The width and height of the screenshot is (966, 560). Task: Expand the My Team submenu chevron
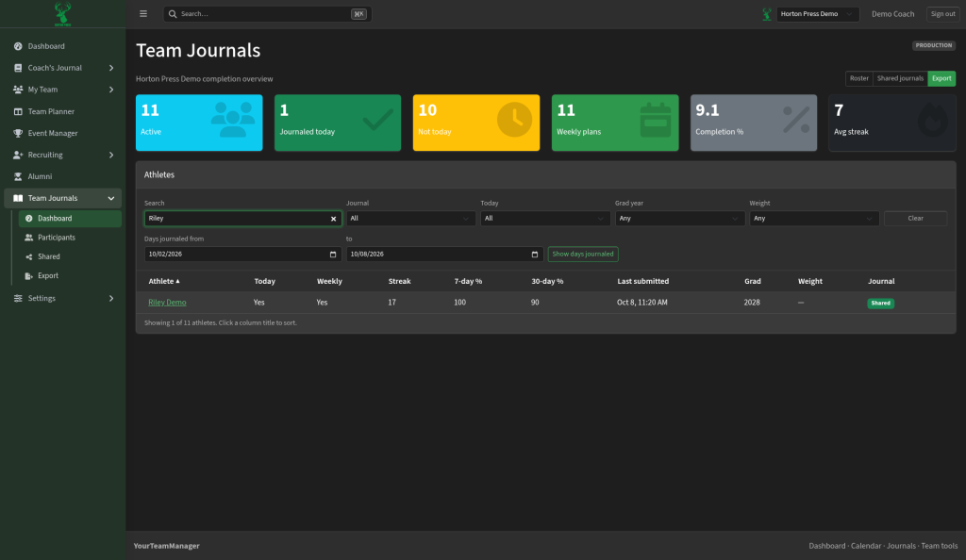[x=111, y=90]
